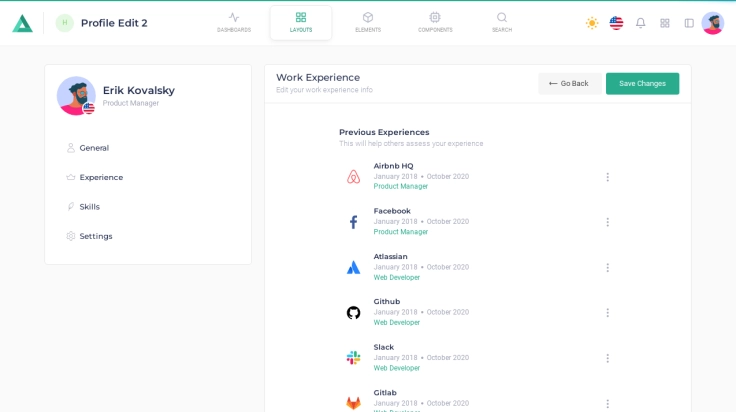The width and height of the screenshot is (736, 412).
Task: Click the Github logo icon
Action: (353, 313)
